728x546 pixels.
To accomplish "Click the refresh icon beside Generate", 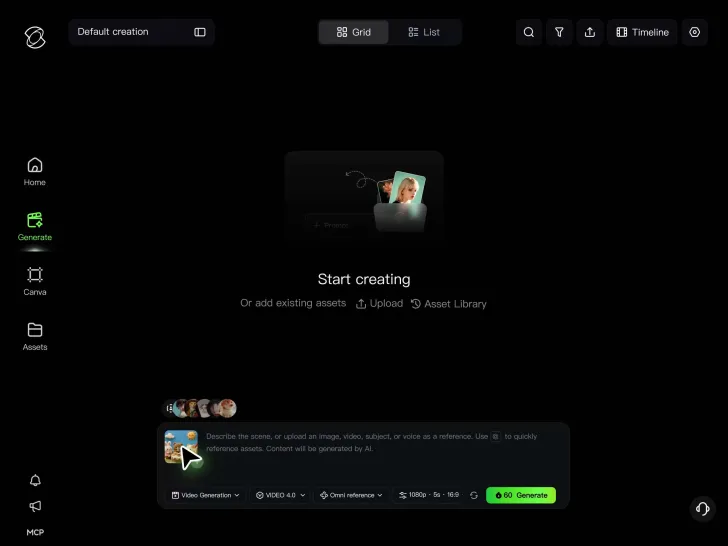I will pyautogui.click(x=474, y=495).
